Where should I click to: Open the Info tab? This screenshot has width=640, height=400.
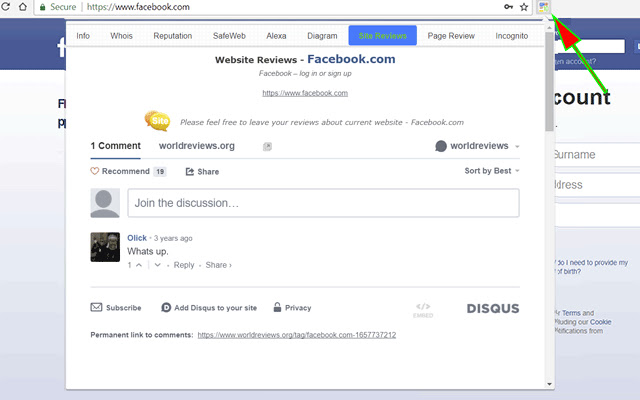point(83,36)
